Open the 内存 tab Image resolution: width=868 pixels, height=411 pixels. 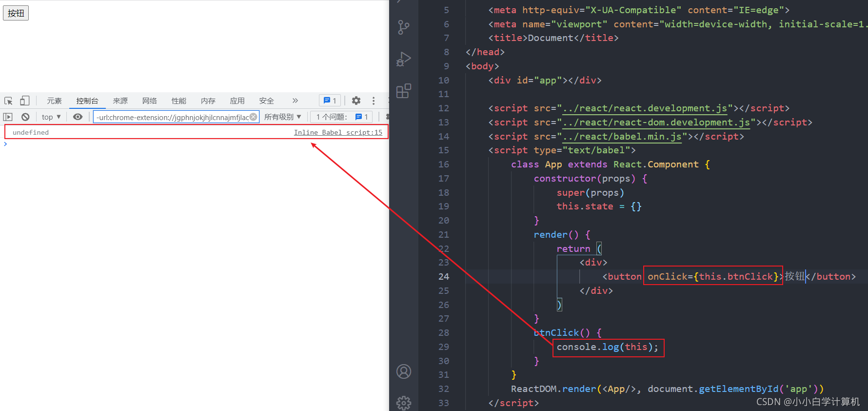208,101
